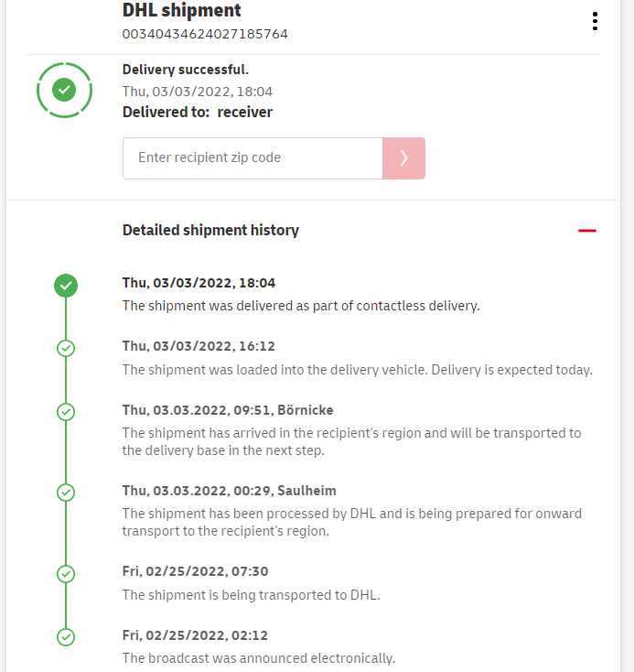Viewport: 634px width, 672px height.
Task: Click the 07:30 transported-to-DHL timeline checkmark
Action: pyautogui.click(x=66, y=573)
